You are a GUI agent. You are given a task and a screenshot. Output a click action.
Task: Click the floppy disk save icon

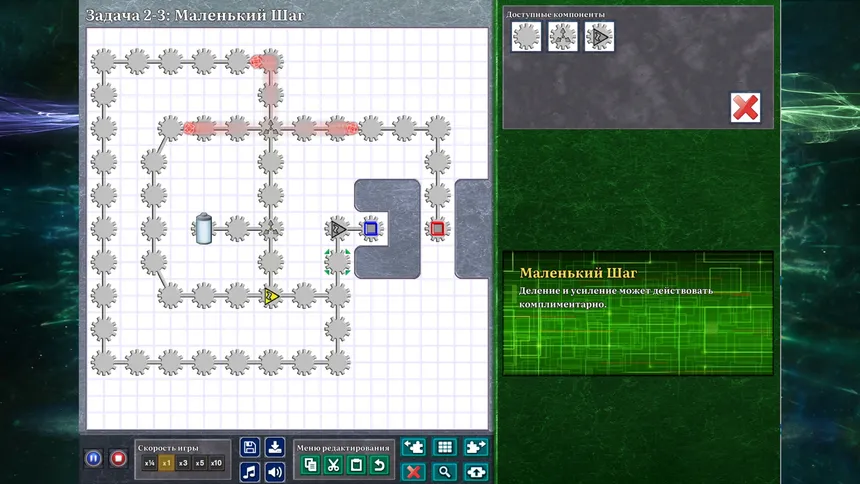tap(250, 447)
